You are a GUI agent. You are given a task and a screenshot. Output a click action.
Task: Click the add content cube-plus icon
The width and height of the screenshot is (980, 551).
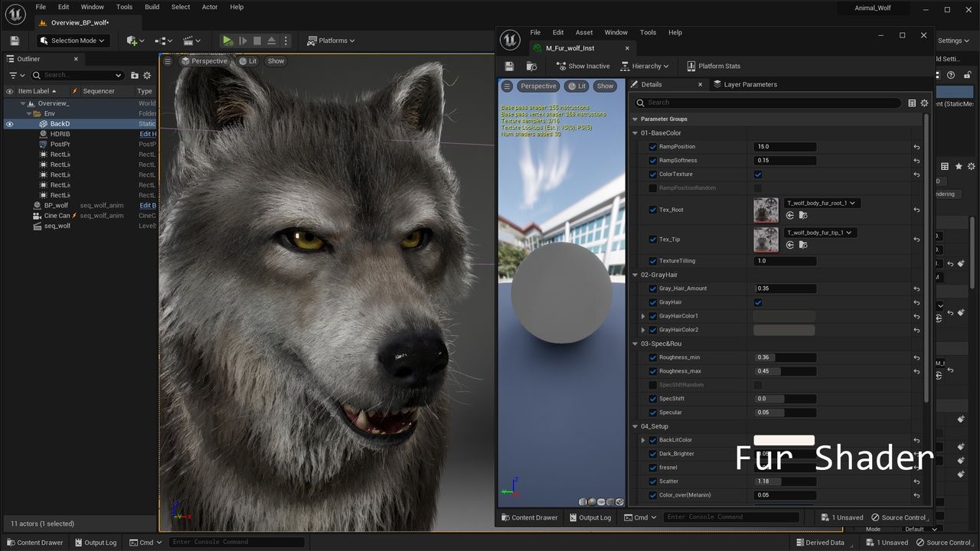pyautogui.click(x=132, y=41)
